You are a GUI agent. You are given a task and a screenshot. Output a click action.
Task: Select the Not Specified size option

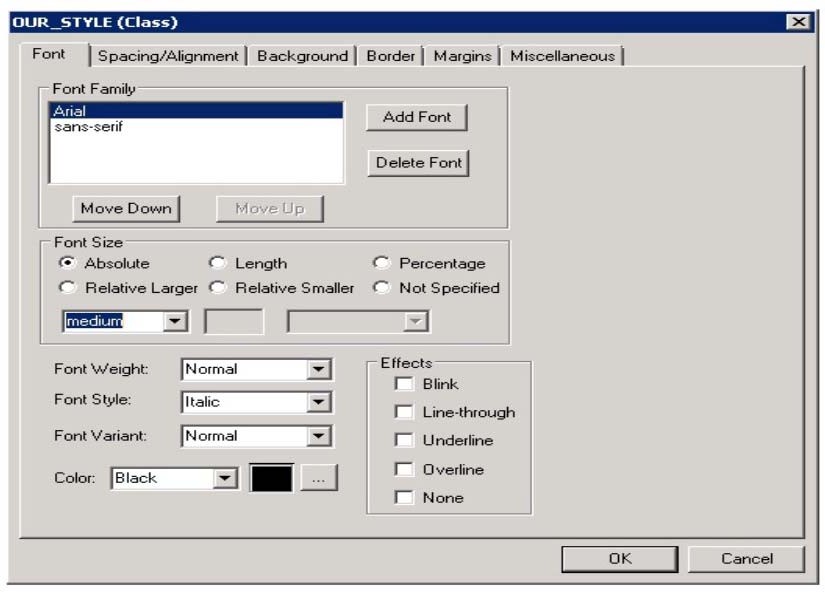[x=381, y=288]
